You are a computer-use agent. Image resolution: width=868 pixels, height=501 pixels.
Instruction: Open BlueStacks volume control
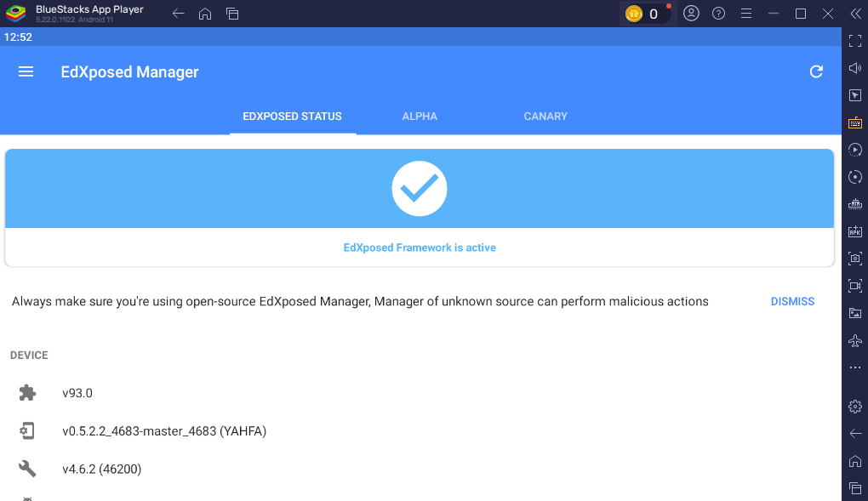pyautogui.click(x=854, y=68)
